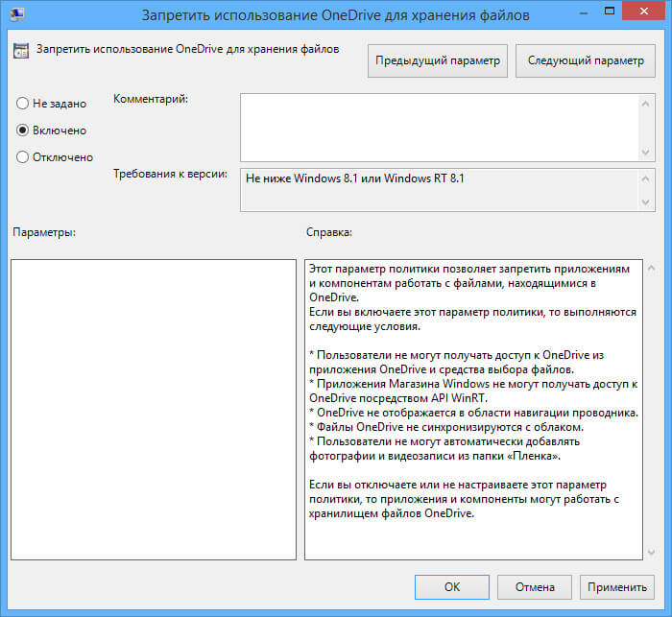Viewport: 672px width, 617px height.
Task: Click the 'Требования к версии:' label
Action: click(170, 174)
